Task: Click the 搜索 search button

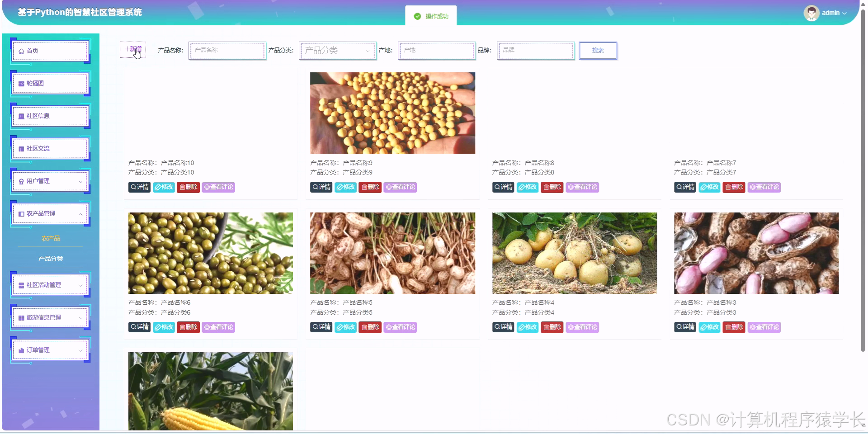Action: pyautogui.click(x=598, y=50)
